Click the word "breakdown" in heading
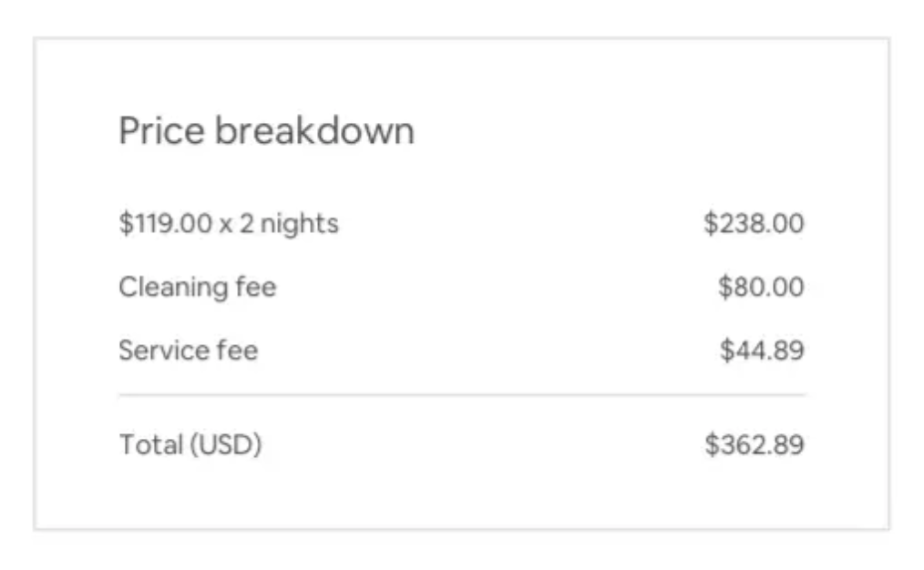 pyautogui.click(x=314, y=130)
